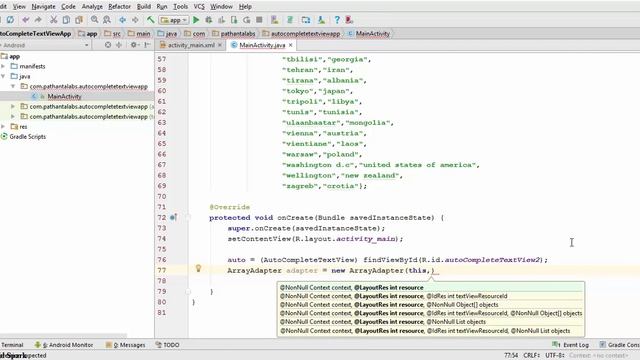Click the hide Project panel icon

(147, 45)
